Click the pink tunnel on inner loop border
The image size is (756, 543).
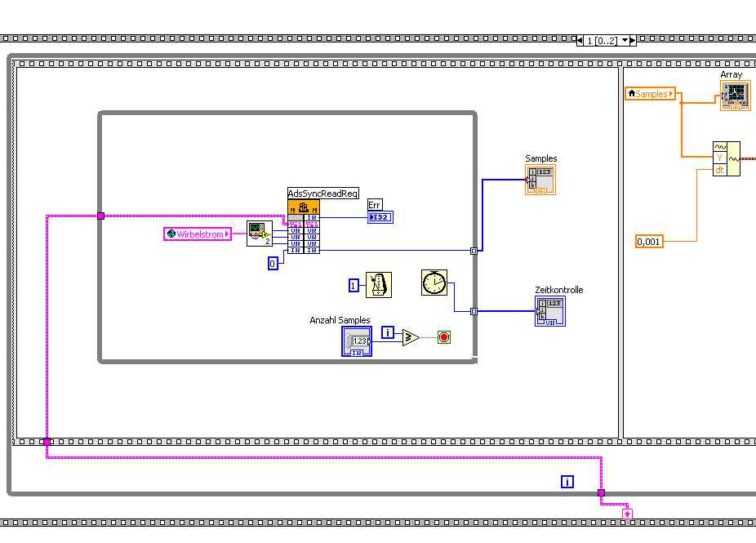(x=100, y=216)
